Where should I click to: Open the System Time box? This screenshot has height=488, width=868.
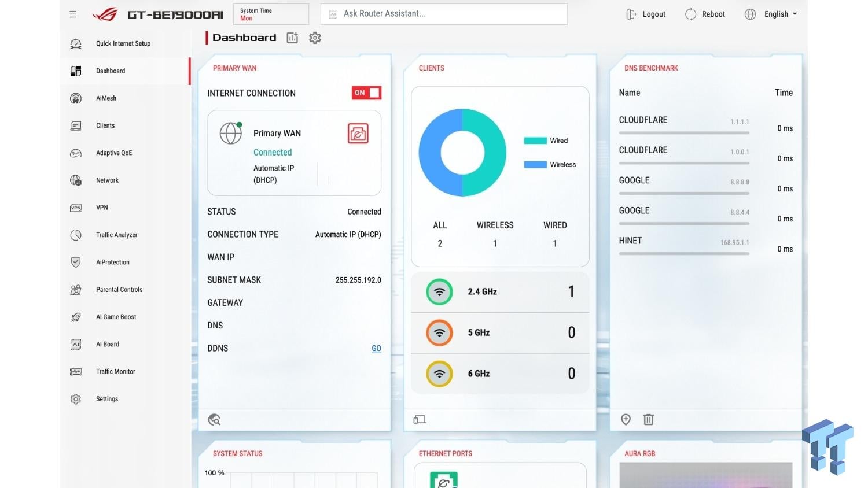point(271,14)
